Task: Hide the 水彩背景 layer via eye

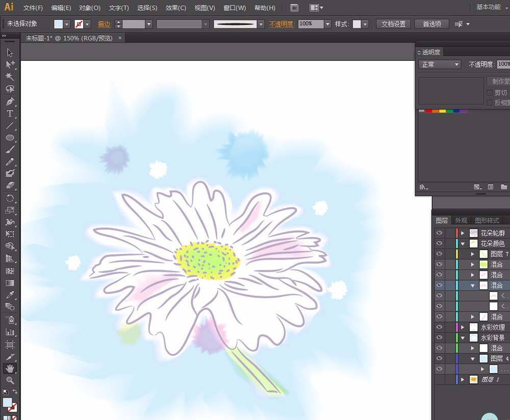Action: click(x=439, y=337)
